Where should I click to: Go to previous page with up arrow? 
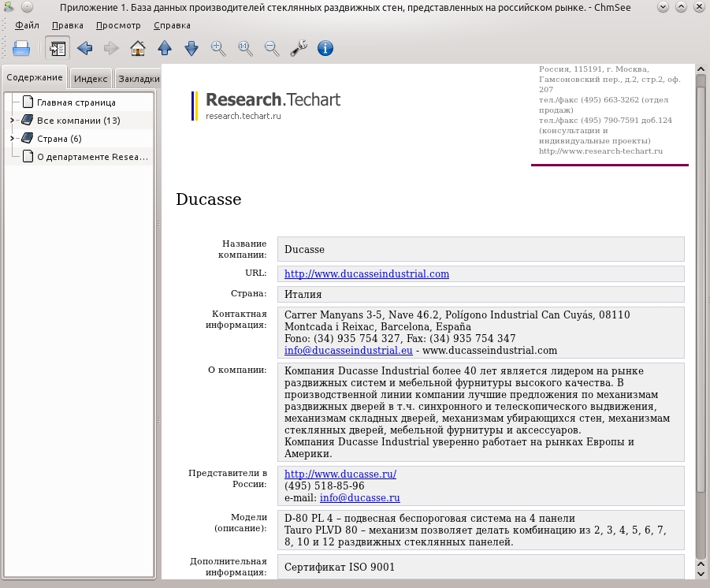[x=165, y=48]
